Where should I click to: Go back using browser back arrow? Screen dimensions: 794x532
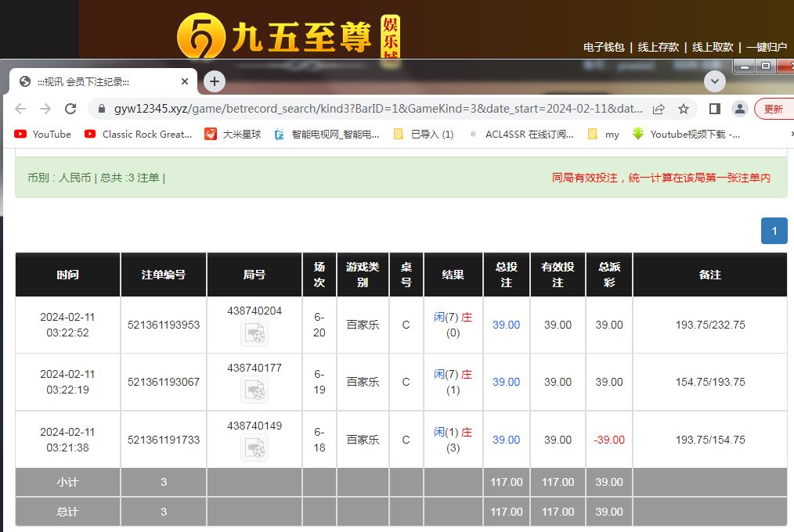point(20,109)
